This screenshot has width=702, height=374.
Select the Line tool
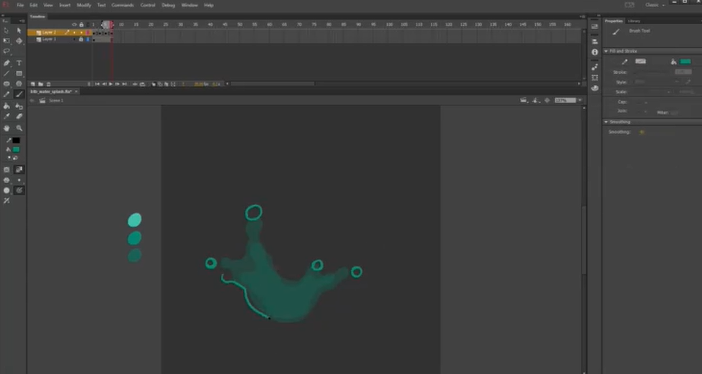(6, 73)
